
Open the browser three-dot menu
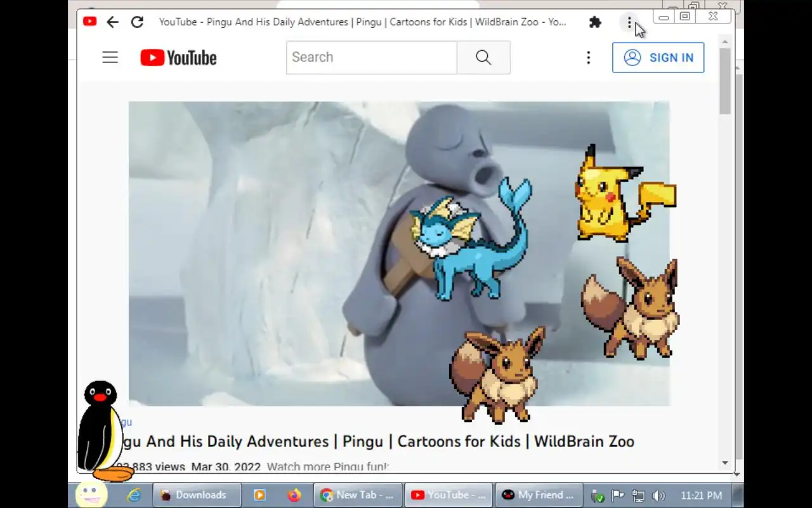[629, 23]
